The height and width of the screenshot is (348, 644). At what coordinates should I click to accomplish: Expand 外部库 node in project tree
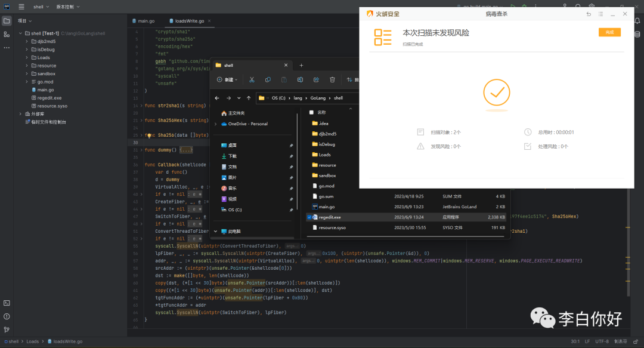click(x=20, y=114)
